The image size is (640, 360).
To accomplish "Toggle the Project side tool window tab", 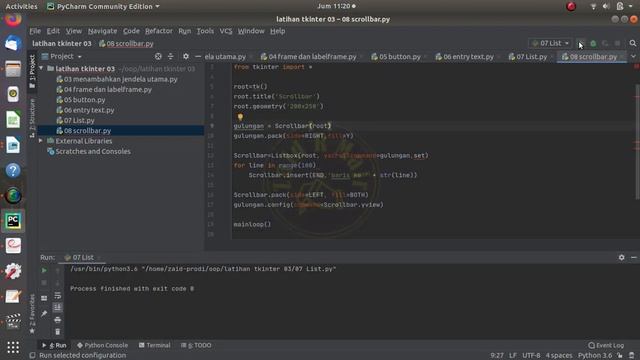I will [32, 71].
